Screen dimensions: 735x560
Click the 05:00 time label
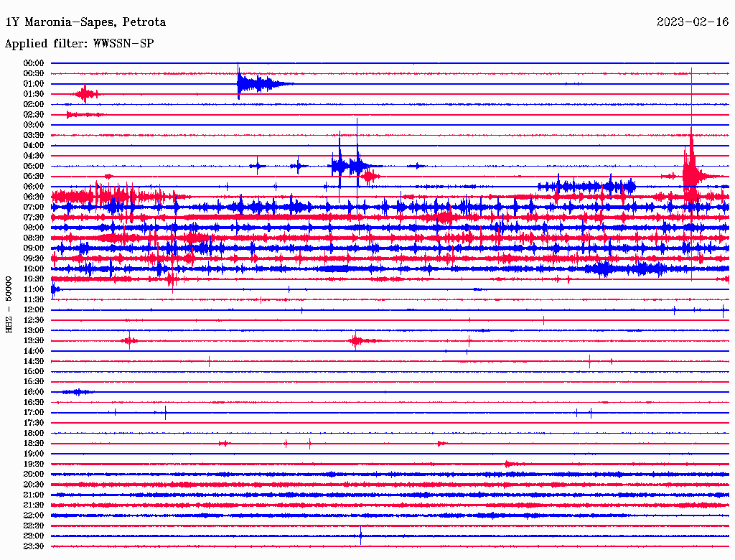(x=34, y=166)
